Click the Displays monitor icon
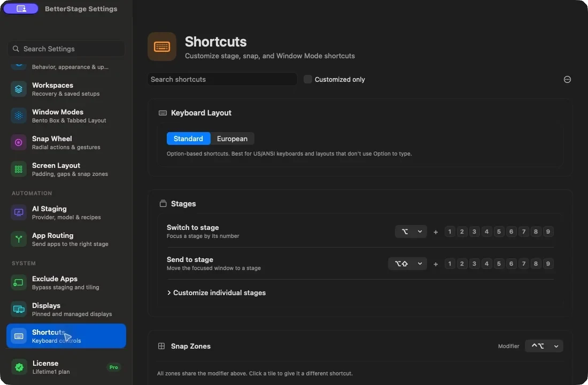This screenshot has width=588, height=385. coord(18,309)
